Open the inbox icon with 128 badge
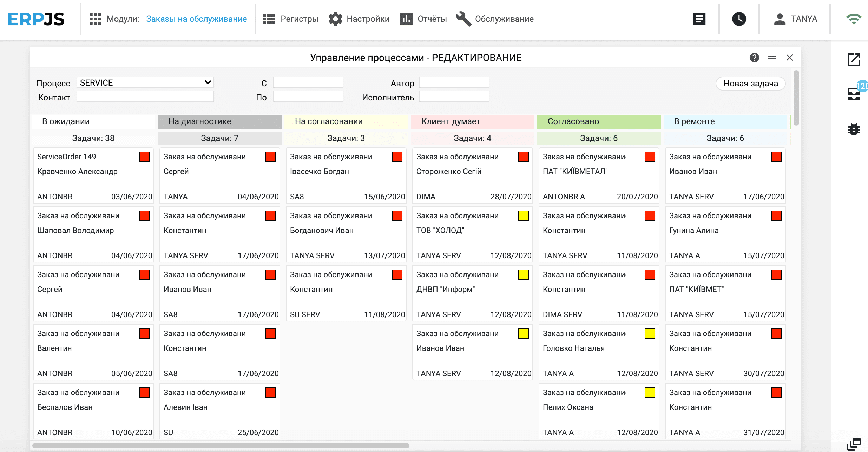Image resolution: width=868 pixels, height=452 pixels. (x=854, y=94)
